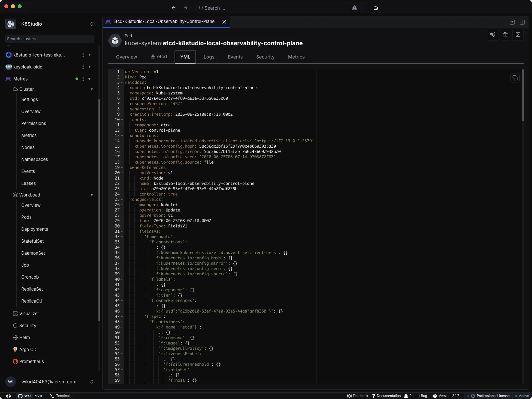Click the cube cluster icon in search bar
The image size is (532, 399).
coord(354,8)
